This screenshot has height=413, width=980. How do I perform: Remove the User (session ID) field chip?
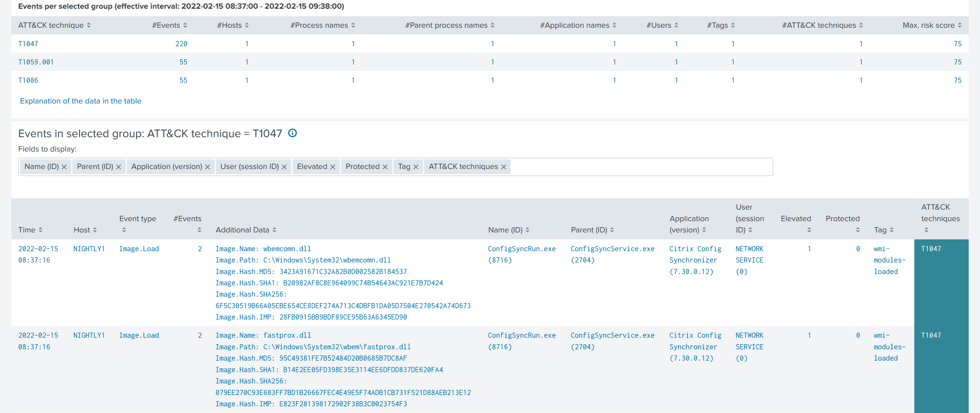[x=284, y=167]
